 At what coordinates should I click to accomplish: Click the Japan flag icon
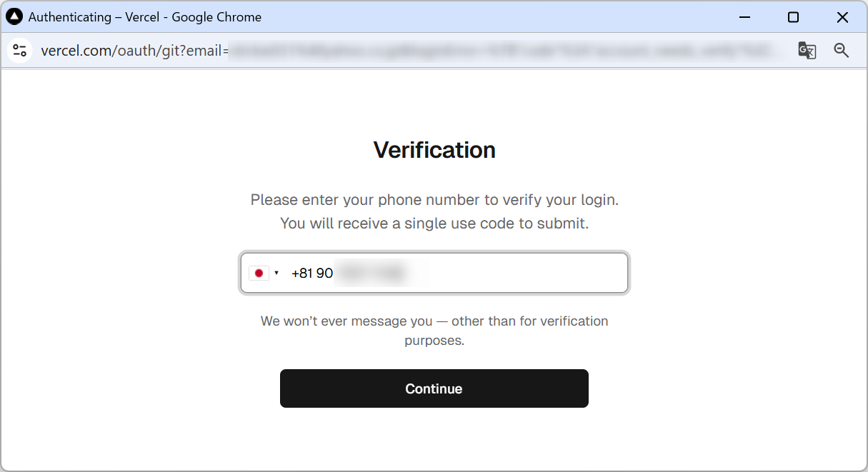(x=259, y=273)
